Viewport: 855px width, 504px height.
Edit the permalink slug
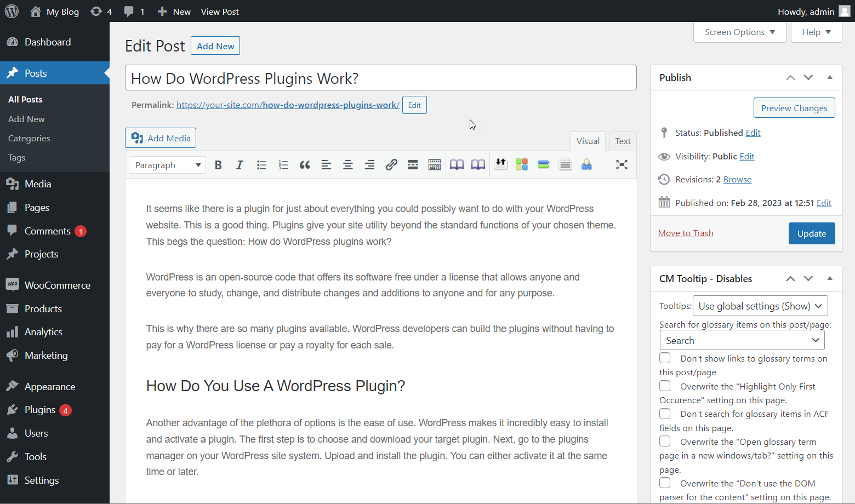[414, 105]
